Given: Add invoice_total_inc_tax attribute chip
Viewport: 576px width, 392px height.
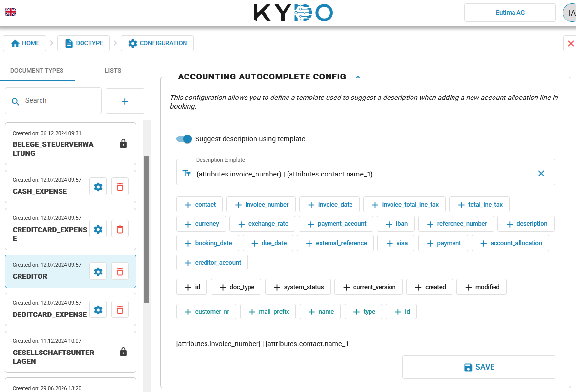Looking at the screenshot, I should 405,204.
